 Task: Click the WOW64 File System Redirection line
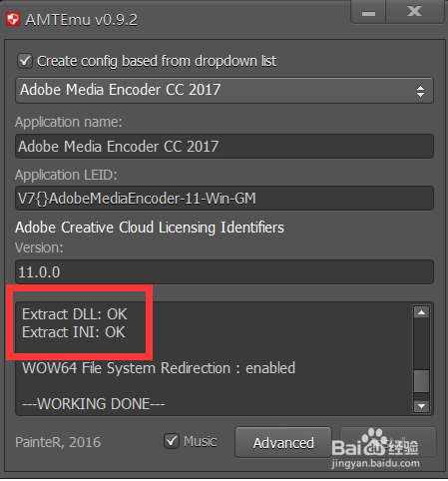(x=159, y=368)
